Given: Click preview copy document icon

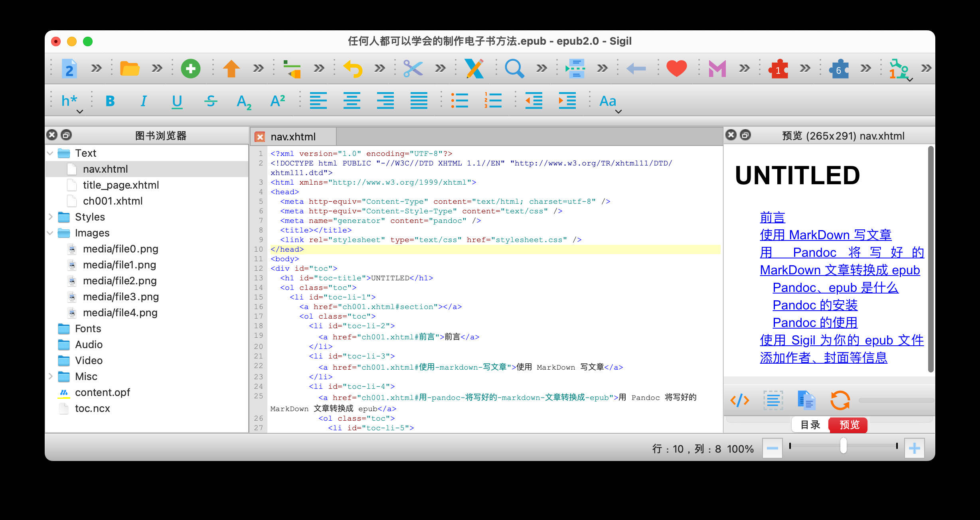Looking at the screenshot, I should click(x=807, y=400).
